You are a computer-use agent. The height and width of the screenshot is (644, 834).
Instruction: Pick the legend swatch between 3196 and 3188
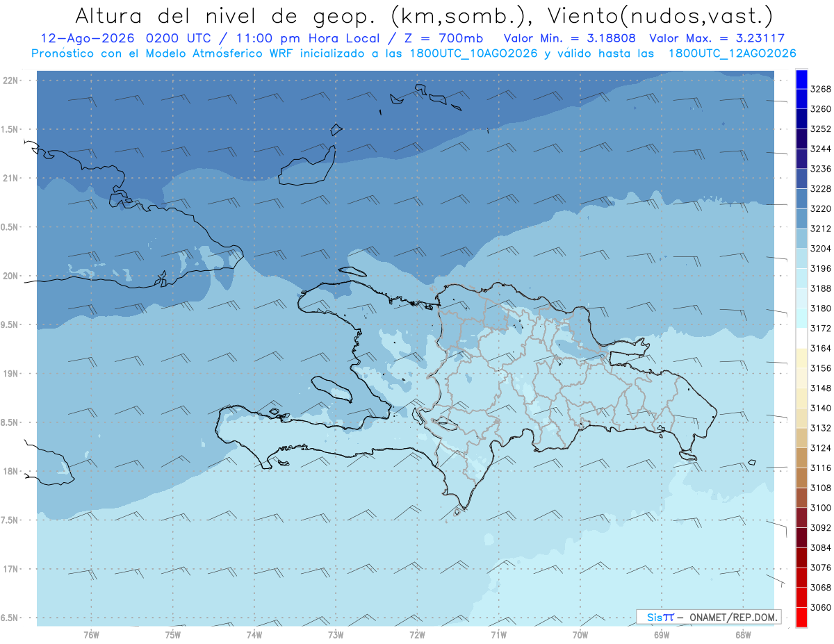click(801, 279)
